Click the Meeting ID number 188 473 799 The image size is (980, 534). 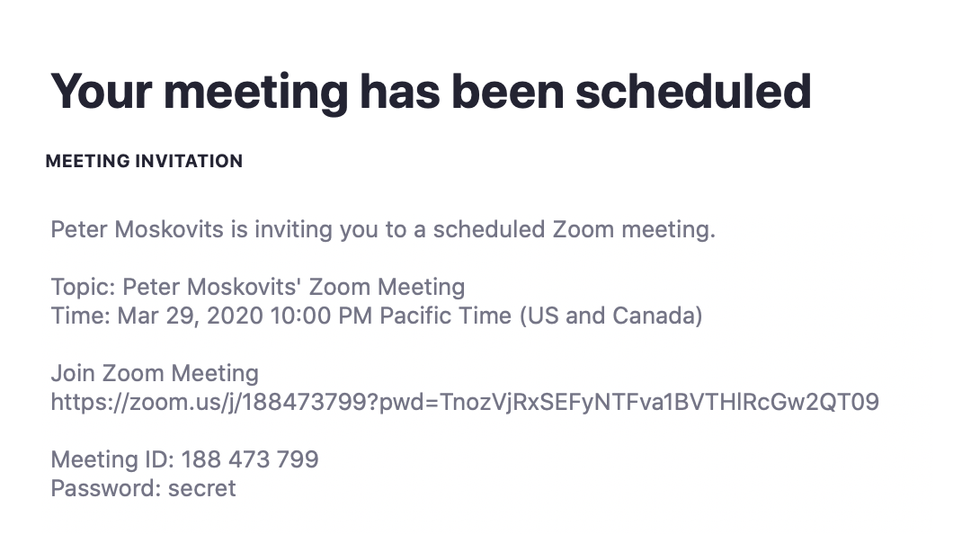[x=250, y=459]
